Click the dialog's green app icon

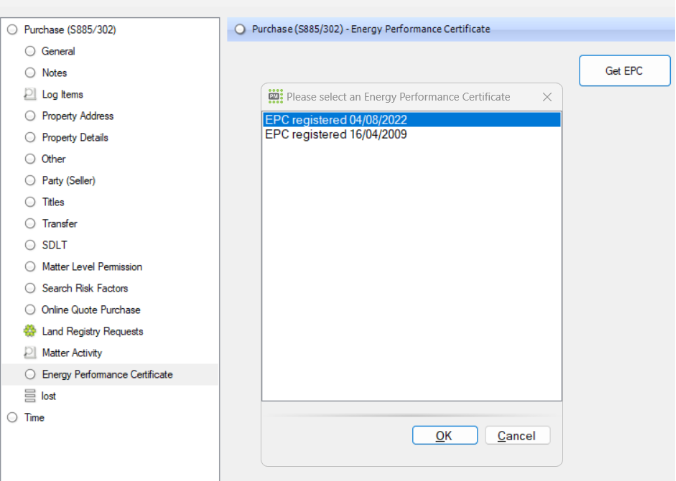pos(275,97)
